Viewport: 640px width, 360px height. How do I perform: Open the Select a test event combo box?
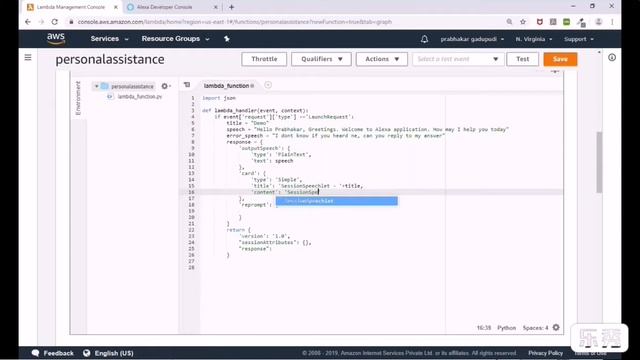(458, 59)
